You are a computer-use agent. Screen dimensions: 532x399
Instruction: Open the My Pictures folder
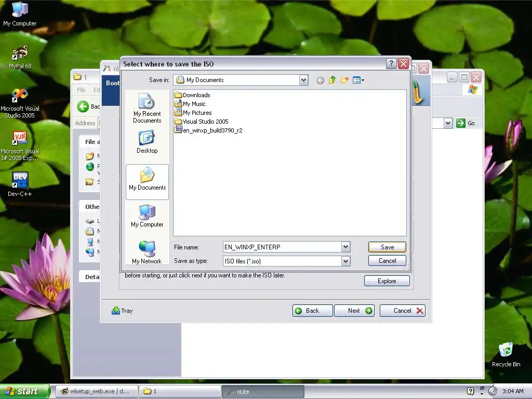coord(193,113)
